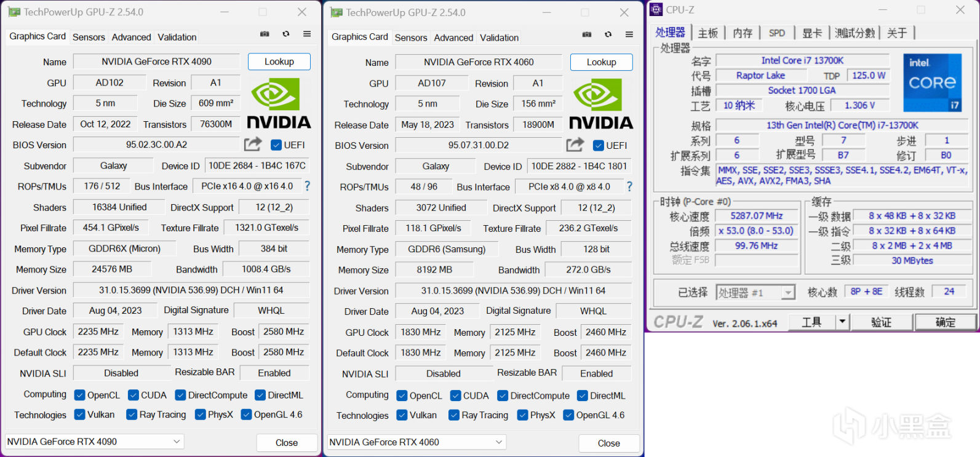Click BIOS share/export icon for RTX 4060
This screenshot has height=457, width=980.
tap(575, 145)
